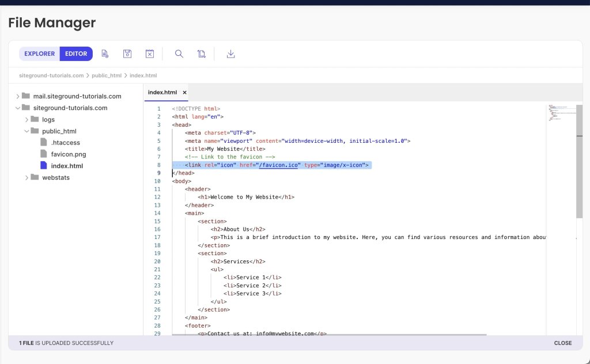590x364 pixels.
Task: Click the '</head>' closing tag line
Action: click(x=183, y=173)
